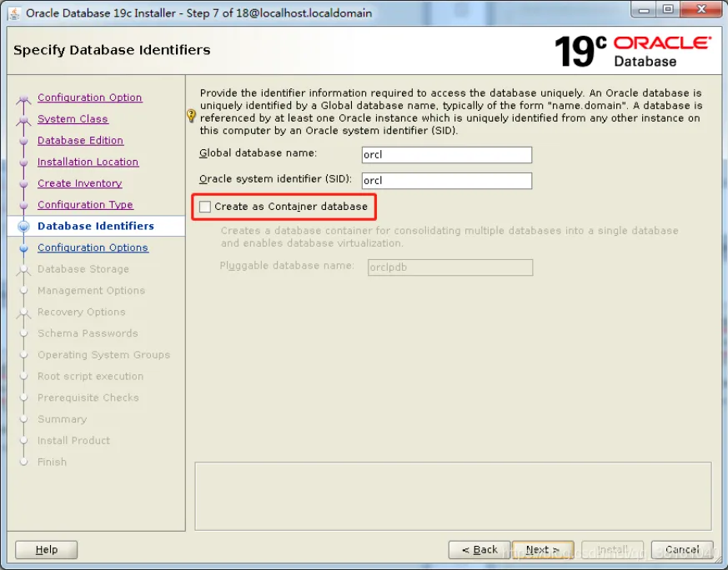Click the Operating System Groups step label
This screenshot has width=728, height=570.
click(x=103, y=355)
